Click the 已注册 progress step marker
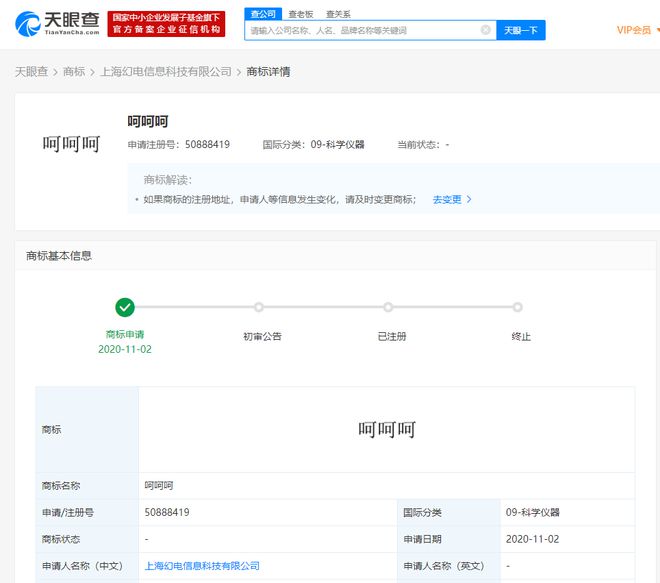The width and height of the screenshot is (660, 583). click(388, 307)
